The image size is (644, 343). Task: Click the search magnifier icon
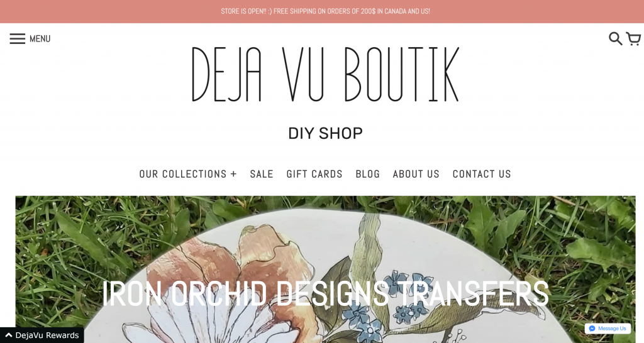pos(615,38)
